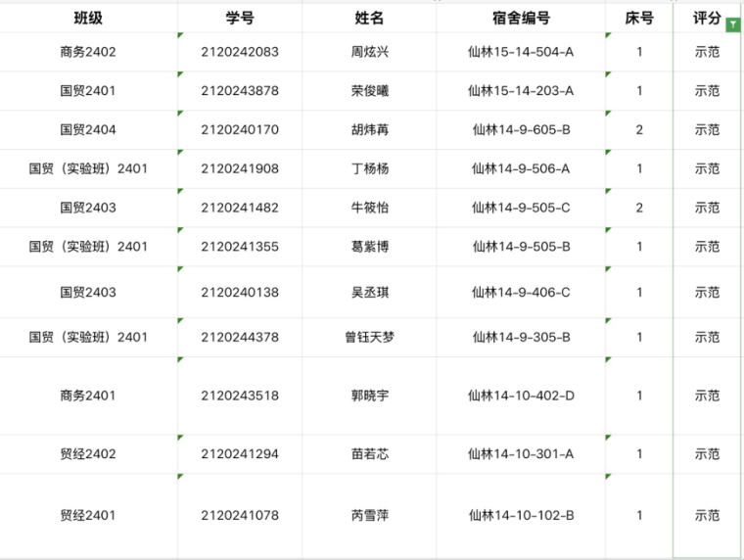Viewport: 744px width, 560px height.
Task: Select the 姓名 column header
Action: click(x=369, y=18)
